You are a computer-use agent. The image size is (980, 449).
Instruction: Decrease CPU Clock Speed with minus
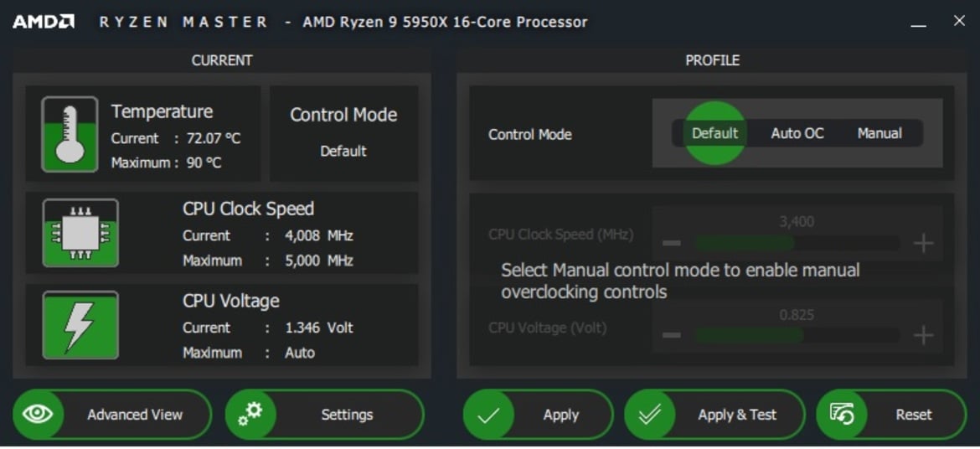coord(671,243)
